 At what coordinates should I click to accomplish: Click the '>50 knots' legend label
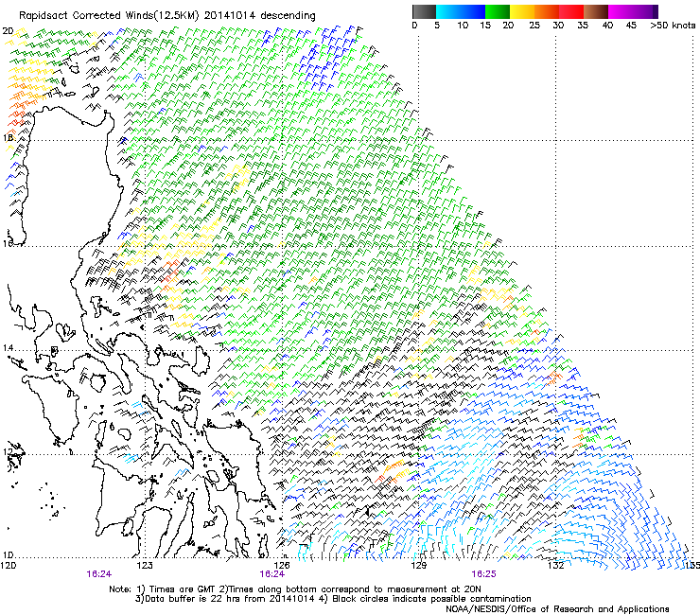[673, 26]
